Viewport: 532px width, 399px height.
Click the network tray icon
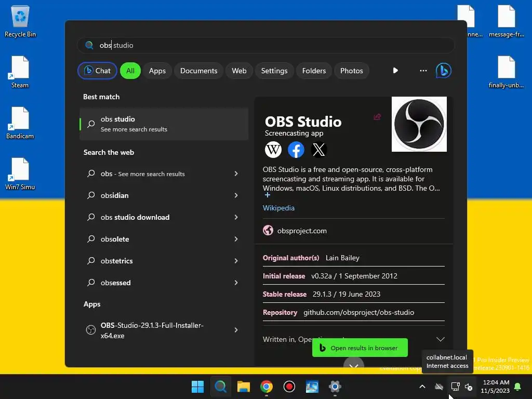455,387
